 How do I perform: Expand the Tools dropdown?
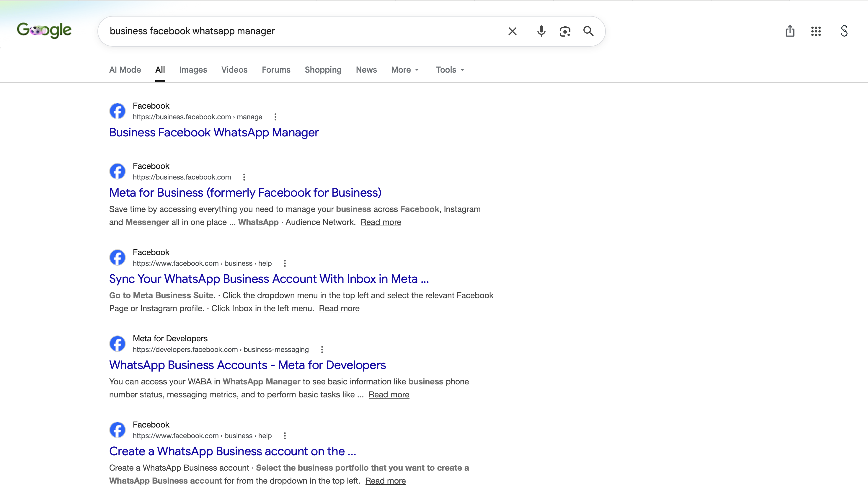pyautogui.click(x=450, y=69)
